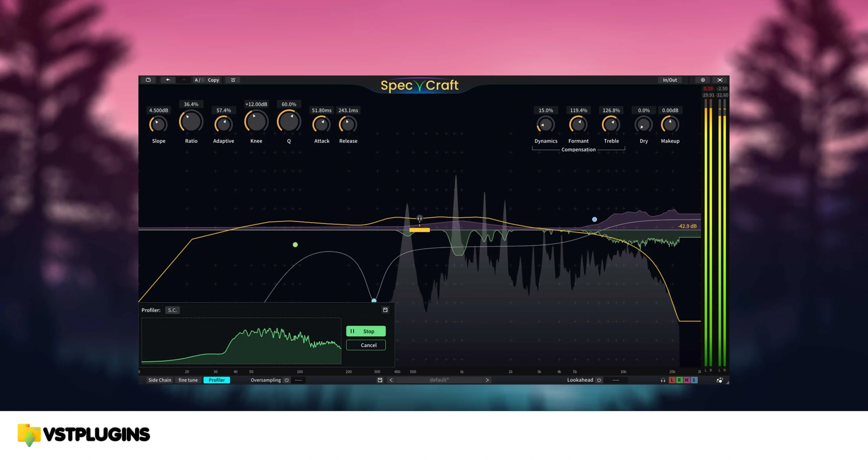Toggle the In/Out metering button
This screenshot has width=868, height=460.
click(670, 80)
